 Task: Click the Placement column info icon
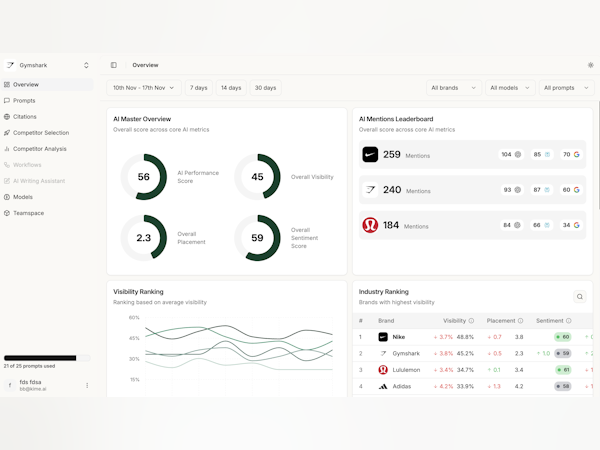point(520,321)
